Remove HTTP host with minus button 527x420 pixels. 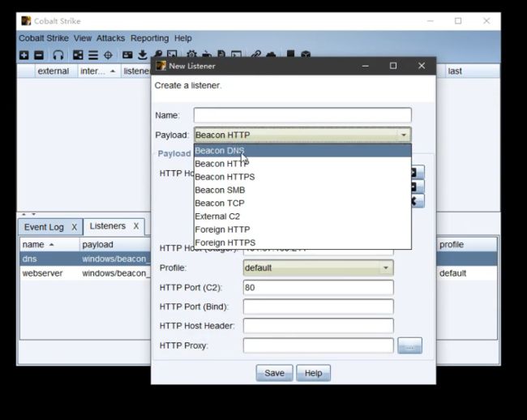point(418,186)
